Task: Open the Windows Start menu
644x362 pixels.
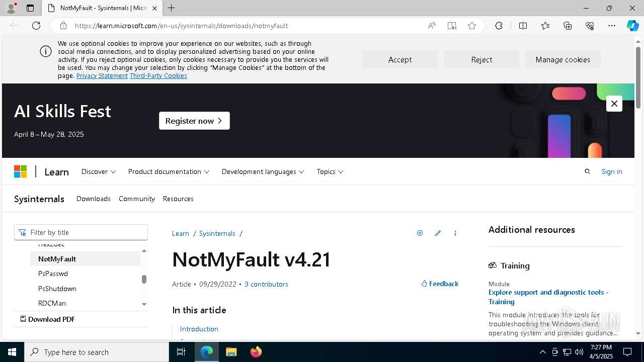Action: [x=12, y=352]
